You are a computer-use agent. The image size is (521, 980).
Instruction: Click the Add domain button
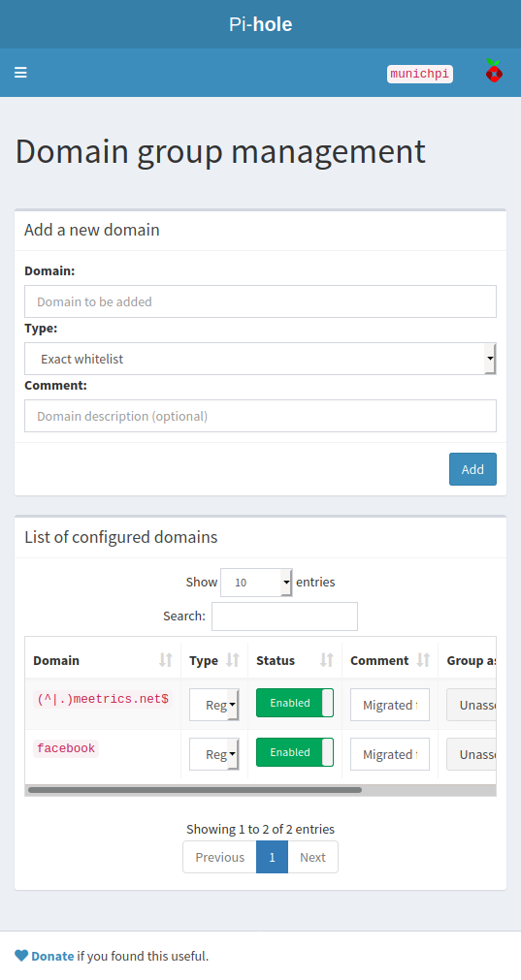tap(472, 469)
